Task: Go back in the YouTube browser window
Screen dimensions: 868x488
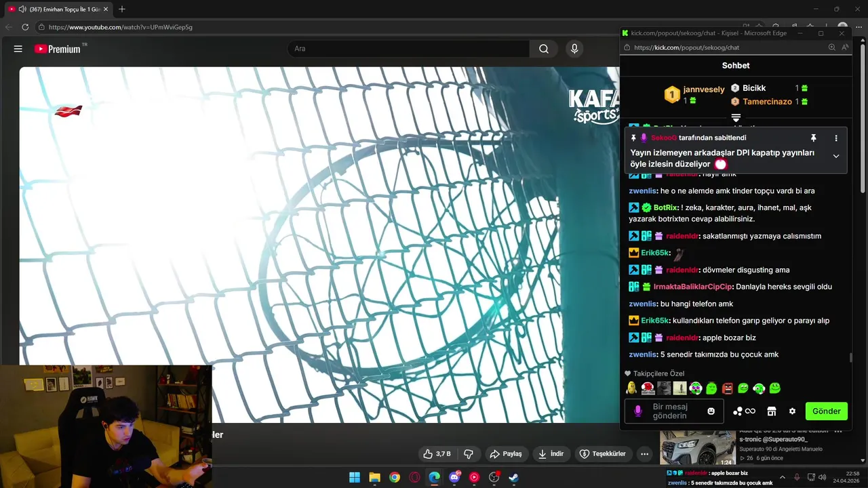Action: (9, 27)
